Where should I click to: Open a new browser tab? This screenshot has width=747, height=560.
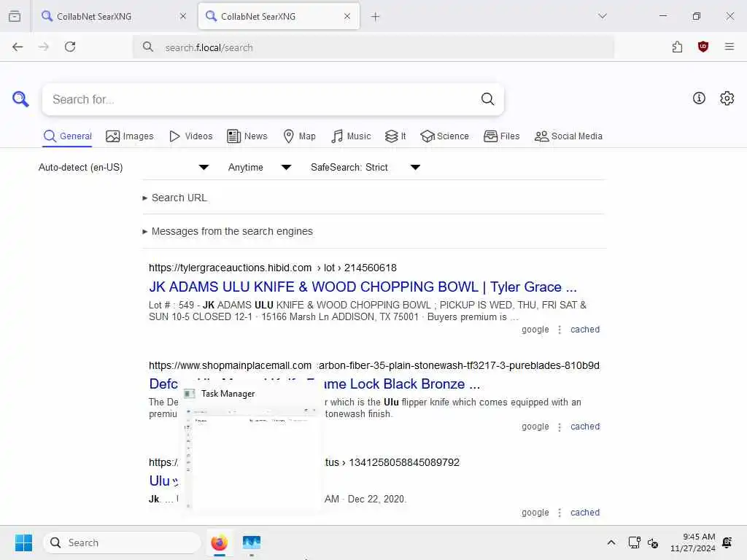pos(376,17)
